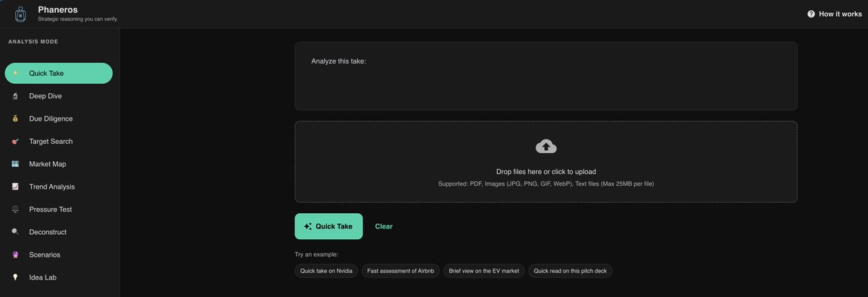
Task: Try the Quick take on Nvidia example
Action: (326, 271)
